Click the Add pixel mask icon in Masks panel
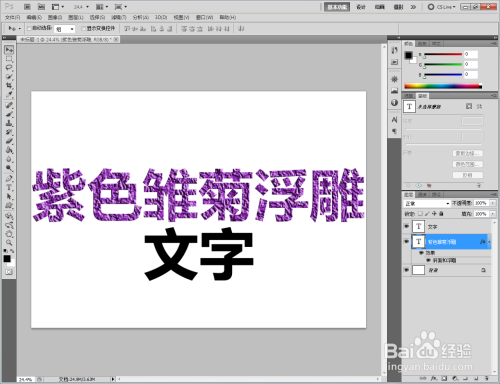The image size is (500, 384). coord(469,106)
